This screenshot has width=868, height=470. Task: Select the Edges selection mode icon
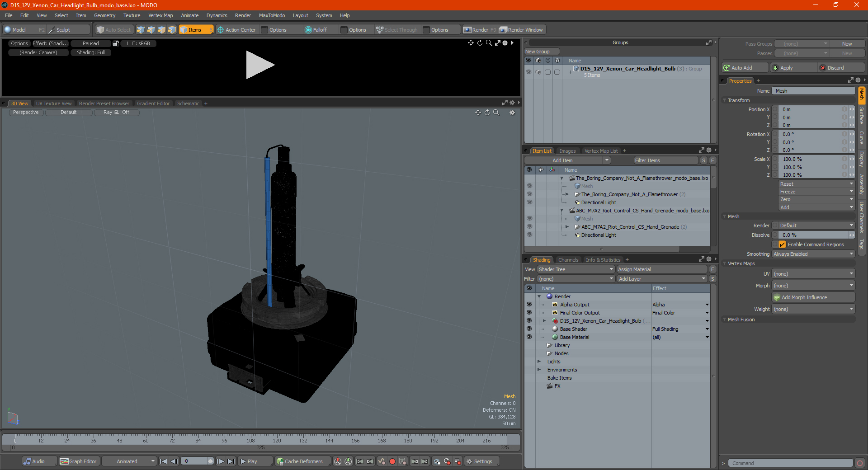click(151, 30)
